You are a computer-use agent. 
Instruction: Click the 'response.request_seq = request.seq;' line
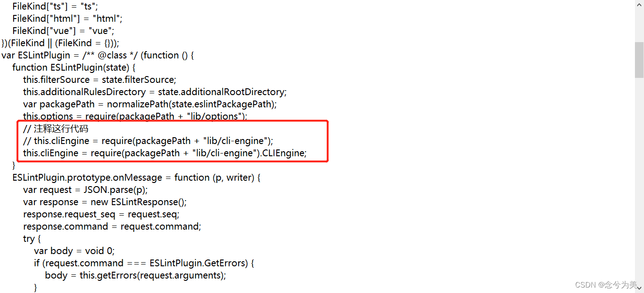pyautogui.click(x=101, y=214)
